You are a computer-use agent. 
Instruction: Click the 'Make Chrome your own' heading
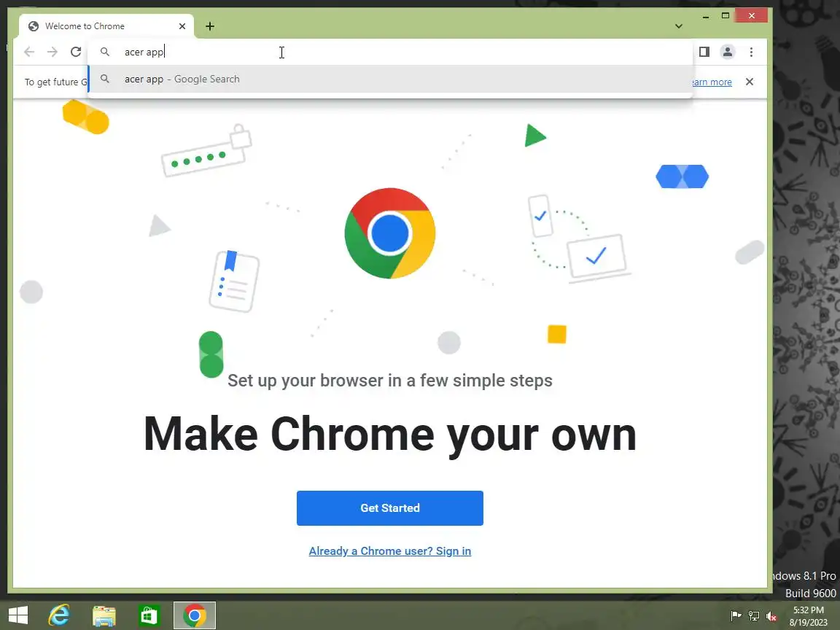click(390, 435)
